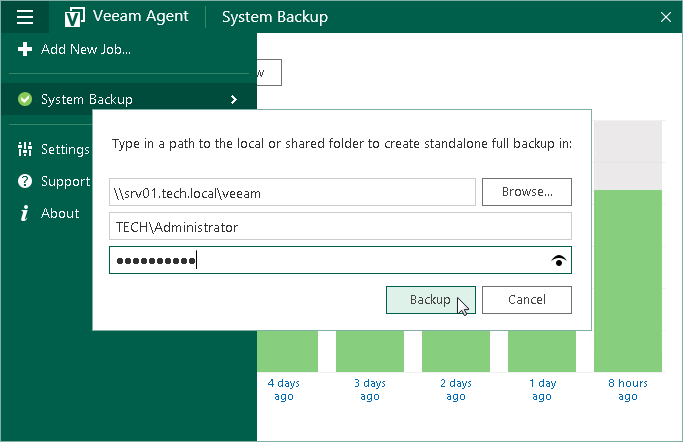Click the password input field
This screenshot has width=683, height=442.
340,260
